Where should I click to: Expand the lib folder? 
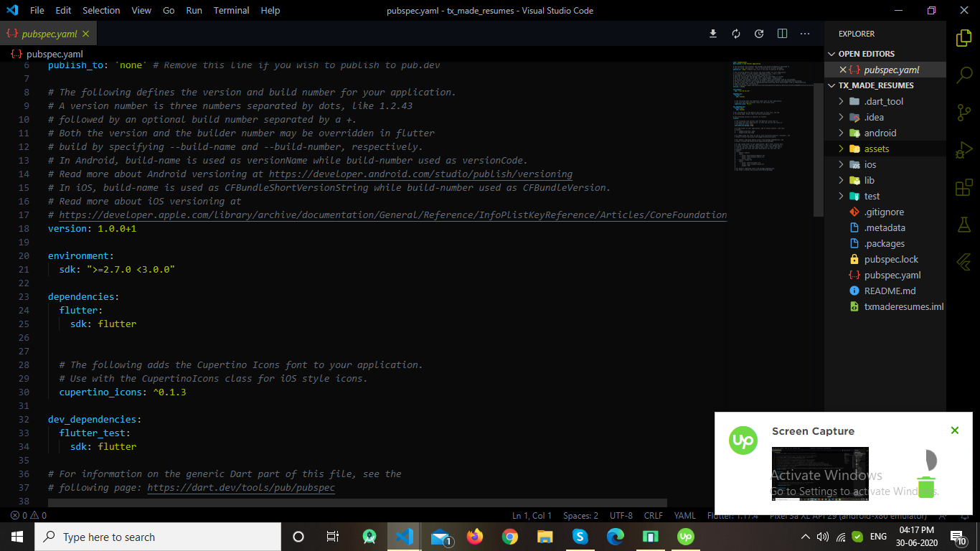click(869, 180)
